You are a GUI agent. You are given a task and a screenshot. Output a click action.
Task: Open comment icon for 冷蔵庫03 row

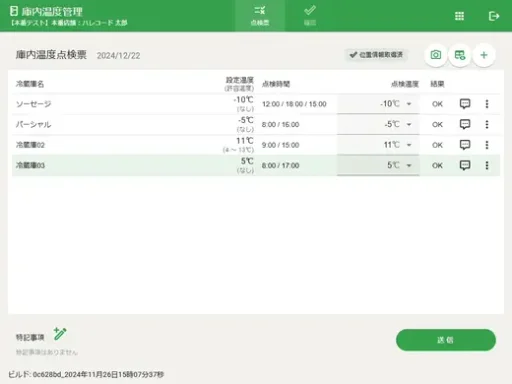coord(465,165)
